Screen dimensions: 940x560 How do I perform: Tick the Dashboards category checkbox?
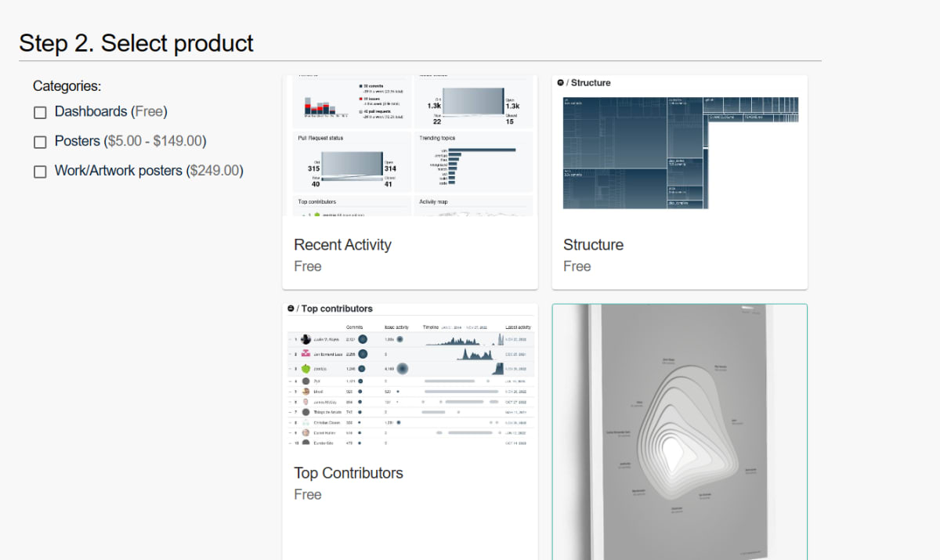click(x=40, y=113)
